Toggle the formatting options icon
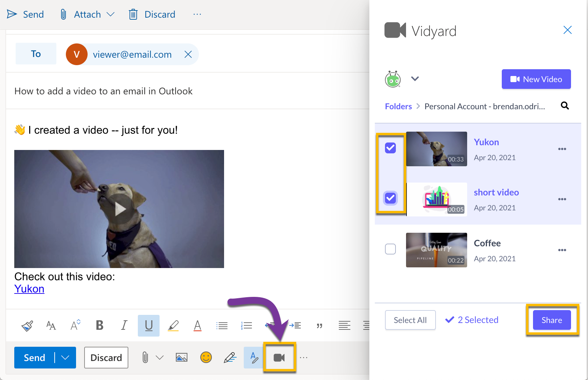The height and width of the screenshot is (380, 588). pos(254,358)
